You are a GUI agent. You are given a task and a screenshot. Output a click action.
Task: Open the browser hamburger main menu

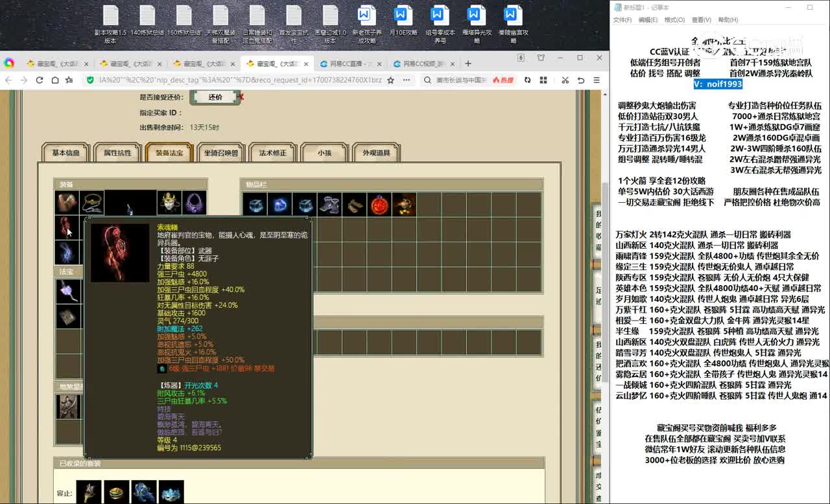(x=596, y=80)
